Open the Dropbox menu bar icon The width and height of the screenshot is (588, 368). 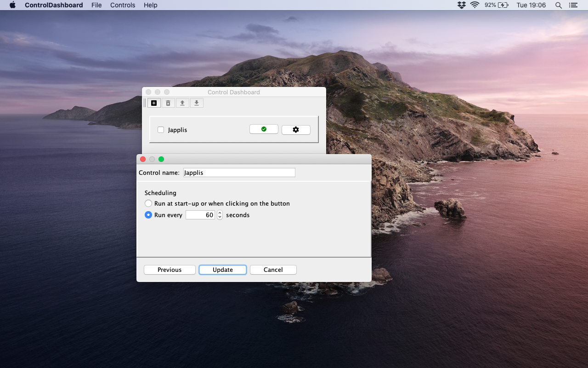[461, 5]
